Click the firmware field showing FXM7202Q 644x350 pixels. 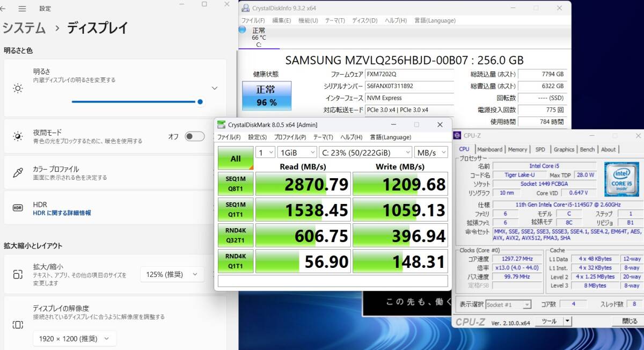click(x=409, y=75)
